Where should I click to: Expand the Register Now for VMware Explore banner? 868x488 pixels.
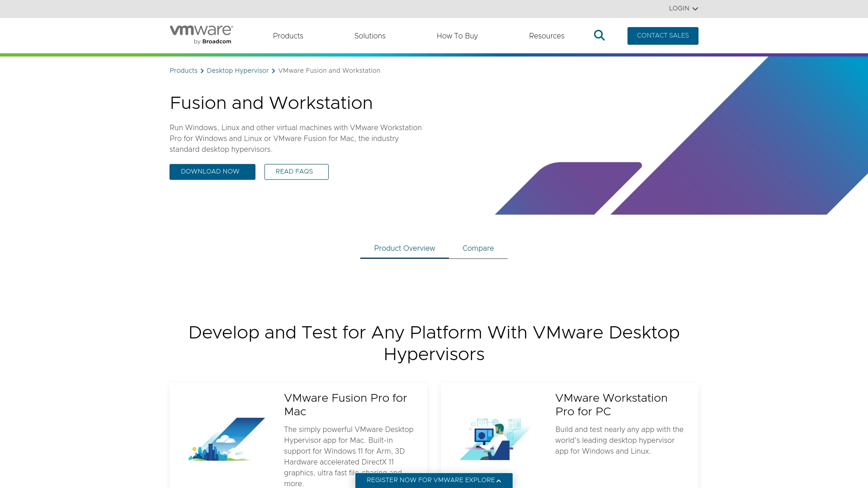[x=434, y=480]
